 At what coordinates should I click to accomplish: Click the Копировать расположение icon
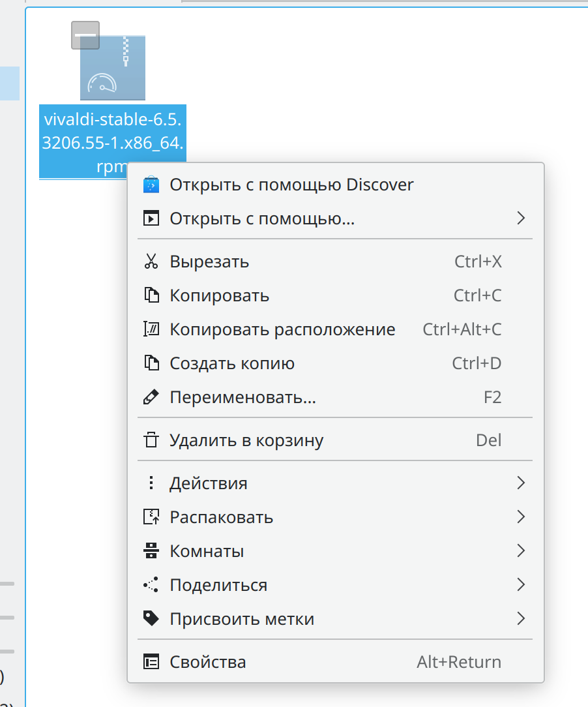coord(151,329)
